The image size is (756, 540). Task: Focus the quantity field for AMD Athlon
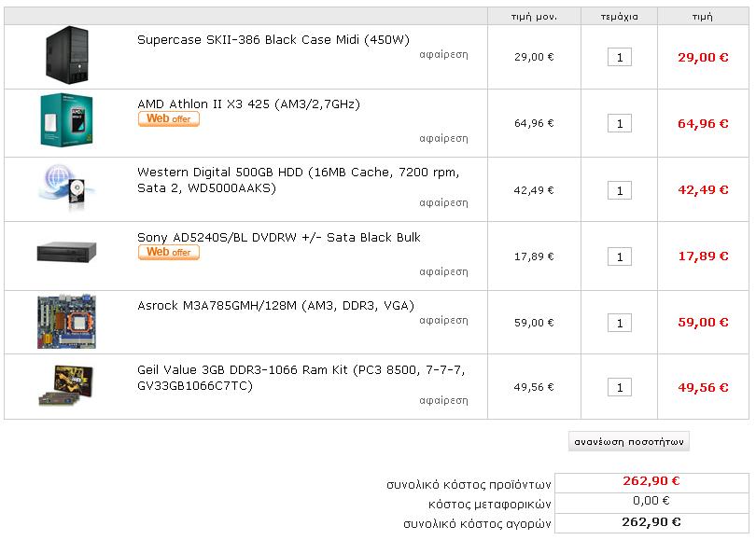(x=619, y=124)
